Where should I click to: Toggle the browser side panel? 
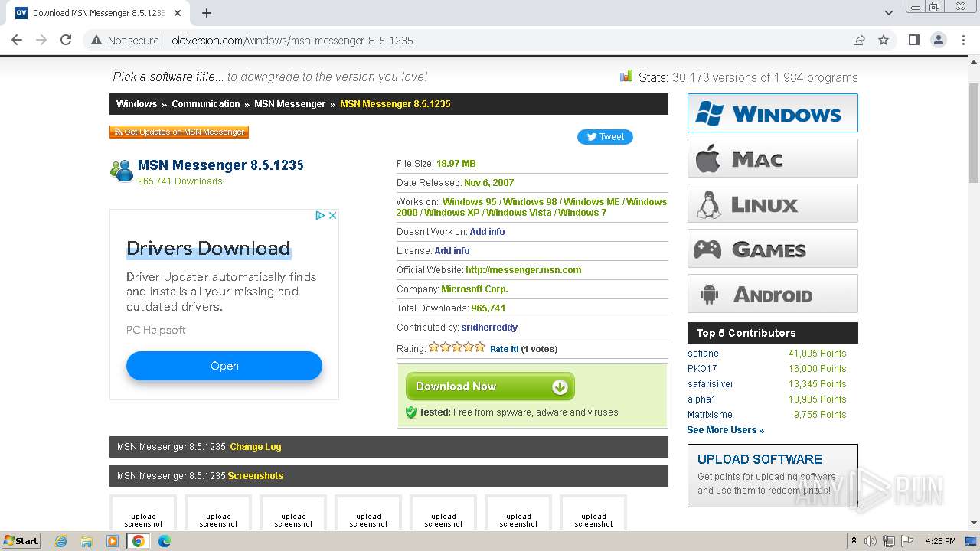(913, 40)
